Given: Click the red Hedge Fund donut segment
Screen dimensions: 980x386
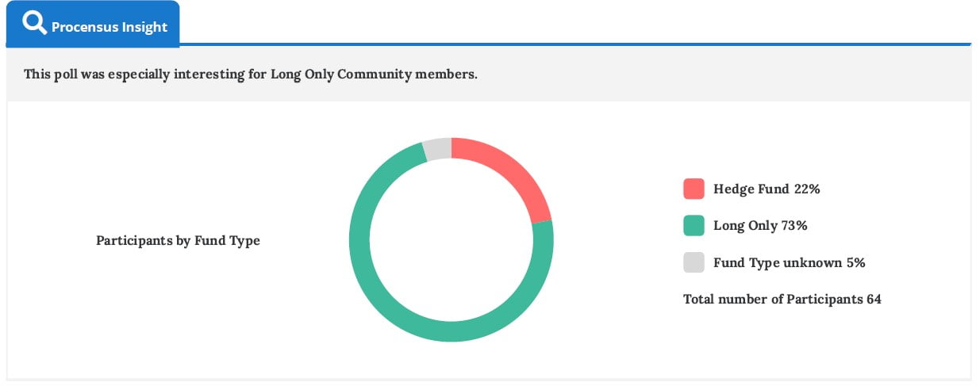Looking at the screenshot, I should [508, 172].
